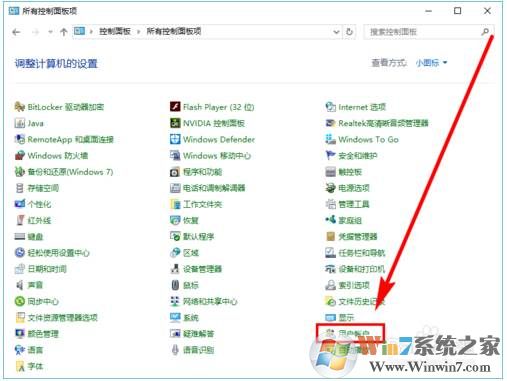This screenshot has width=507, height=381.
Task: Open 凭据管理器
Action: coord(351,237)
